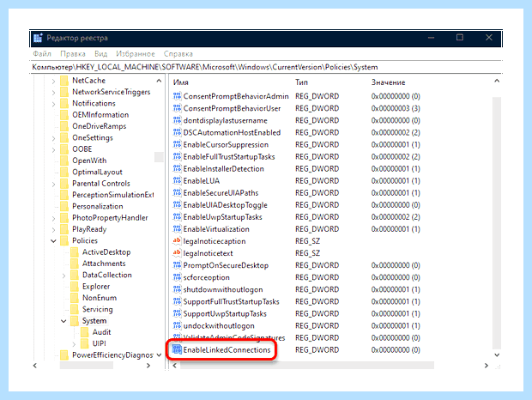This screenshot has height=400, width=532.
Task: Click the Personalization folder icon
Action: click(64, 206)
